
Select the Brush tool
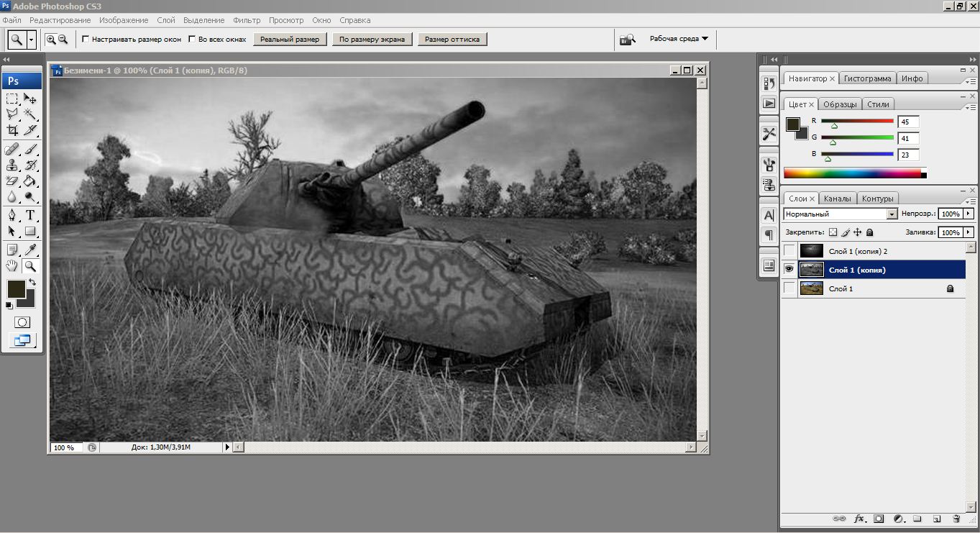pyautogui.click(x=30, y=150)
